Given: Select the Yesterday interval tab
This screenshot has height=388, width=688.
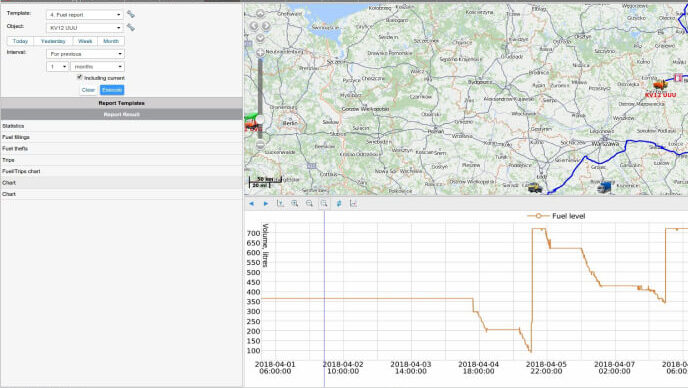Looking at the screenshot, I should click(x=53, y=41).
